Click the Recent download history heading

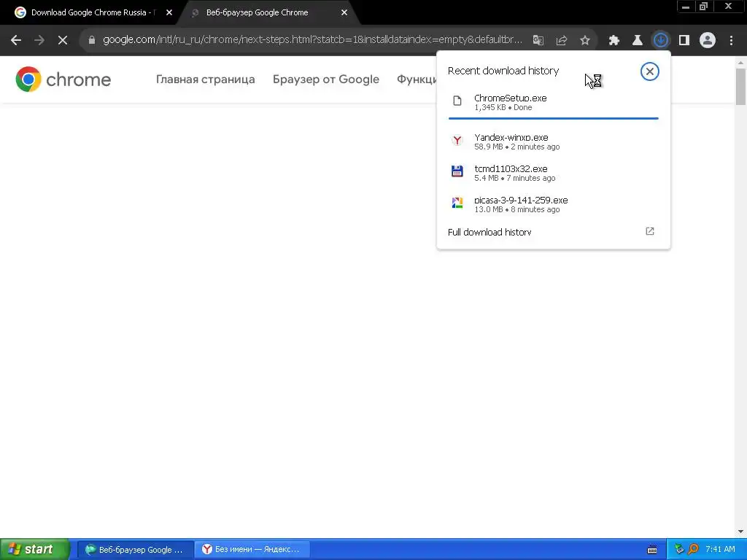click(503, 71)
